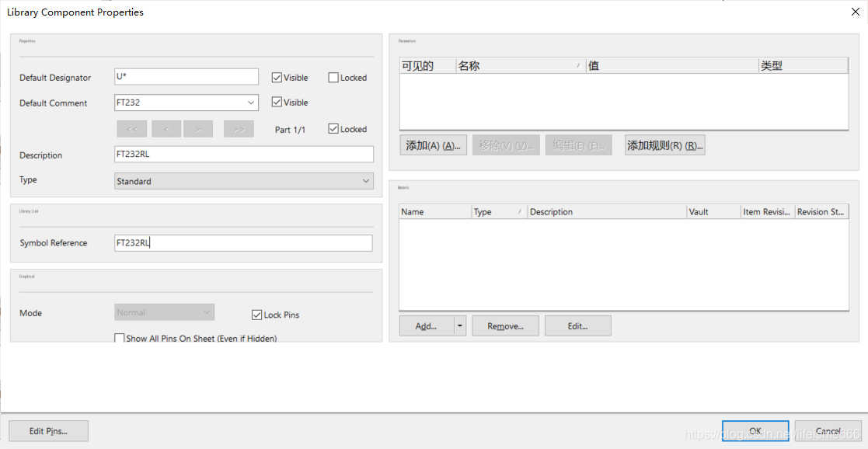The width and height of the screenshot is (868, 449).
Task: Sort models by Item Revision column header
Action: pos(768,211)
